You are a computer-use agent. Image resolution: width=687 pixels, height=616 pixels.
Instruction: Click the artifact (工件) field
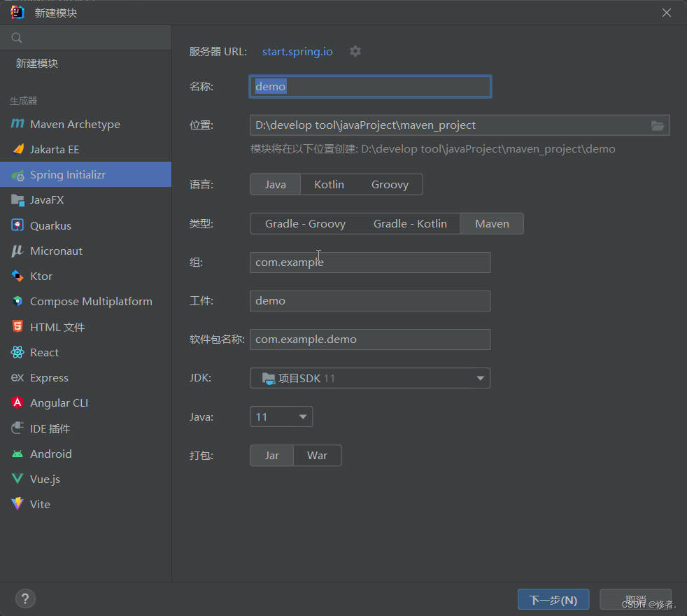[x=370, y=301]
